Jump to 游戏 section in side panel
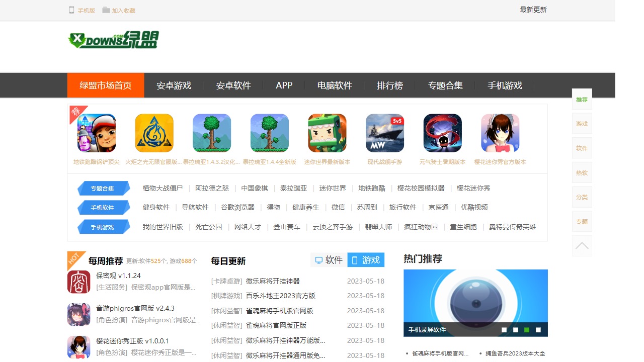Screen dimensions: 644x362 click(x=582, y=124)
